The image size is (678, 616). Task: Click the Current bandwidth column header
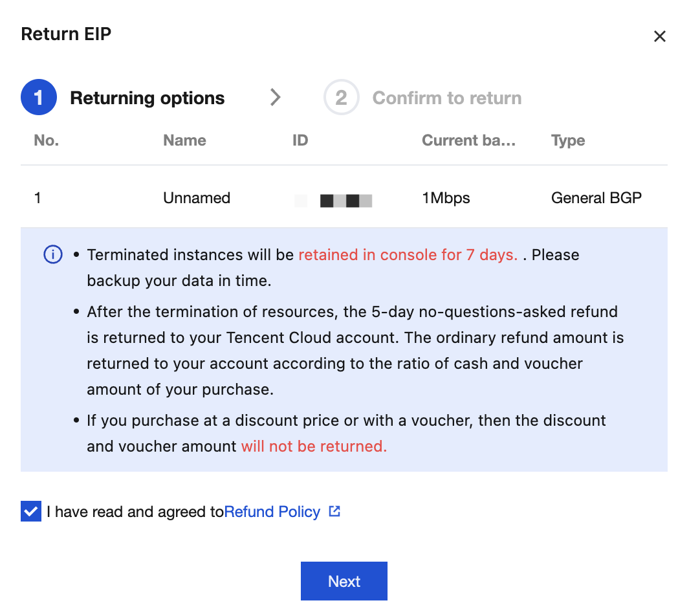tap(469, 140)
